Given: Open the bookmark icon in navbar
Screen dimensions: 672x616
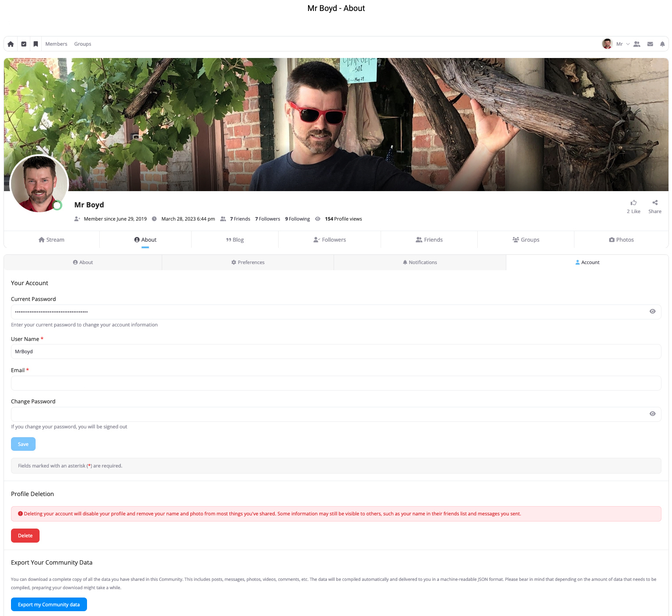Looking at the screenshot, I should coord(36,44).
